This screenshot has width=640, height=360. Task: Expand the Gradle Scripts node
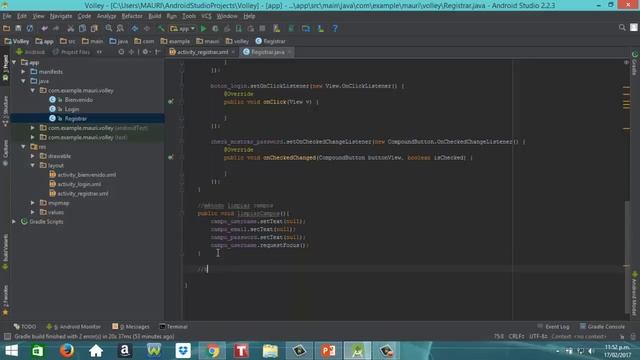[14, 222]
